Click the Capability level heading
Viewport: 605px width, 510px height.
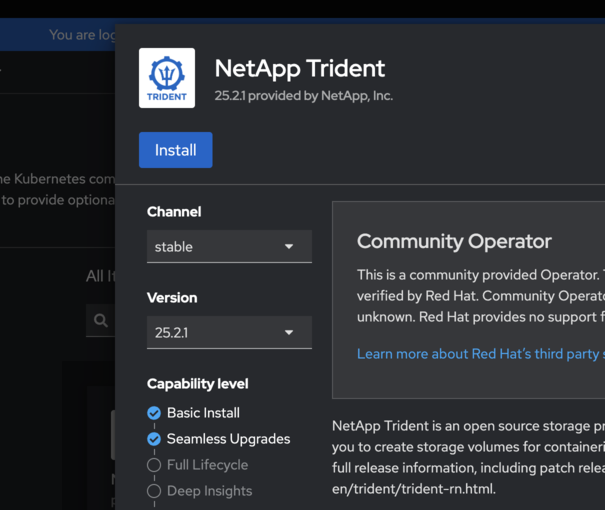pos(197,384)
